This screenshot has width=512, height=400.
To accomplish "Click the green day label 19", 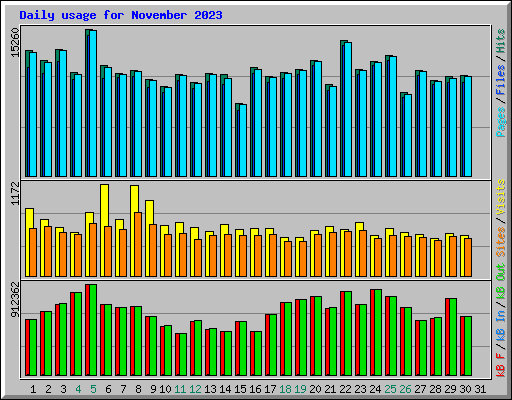I will tap(301, 389).
